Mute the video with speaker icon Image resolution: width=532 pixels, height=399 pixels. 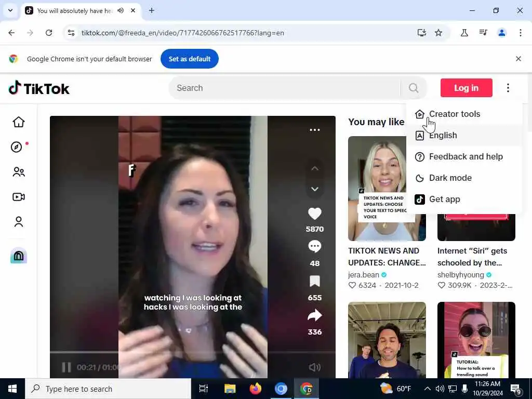coord(314,367)
